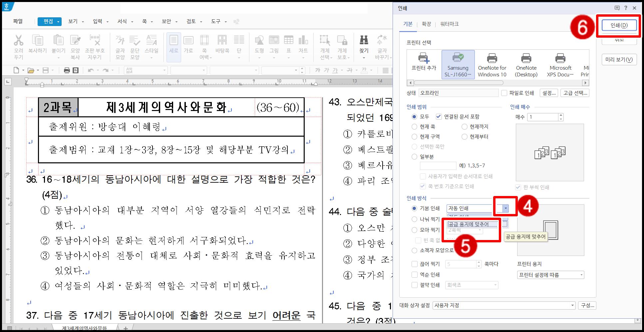Enable the 끊어 찍기 checkbox
Viewport: 644px width, 332px height.
[x=415, y=264]
